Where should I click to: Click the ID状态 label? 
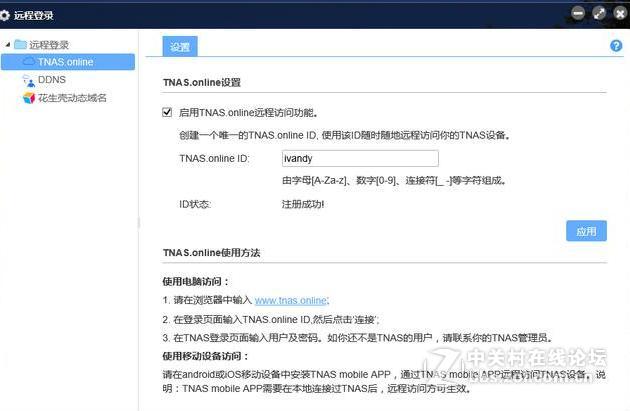click(195, 204)
